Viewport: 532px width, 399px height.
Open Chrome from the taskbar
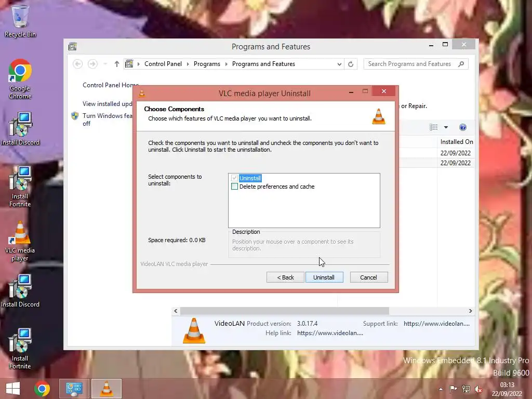(42, 389)
